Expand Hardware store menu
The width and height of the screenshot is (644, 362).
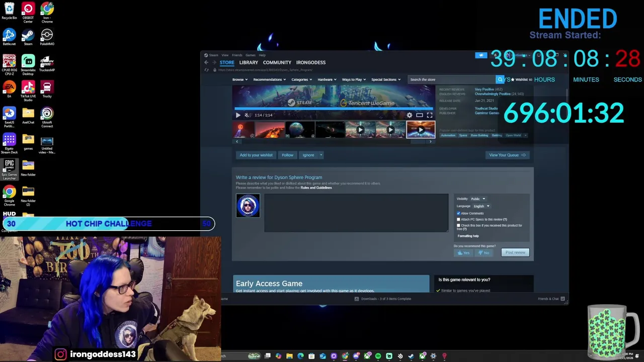[x=327, y=79]
